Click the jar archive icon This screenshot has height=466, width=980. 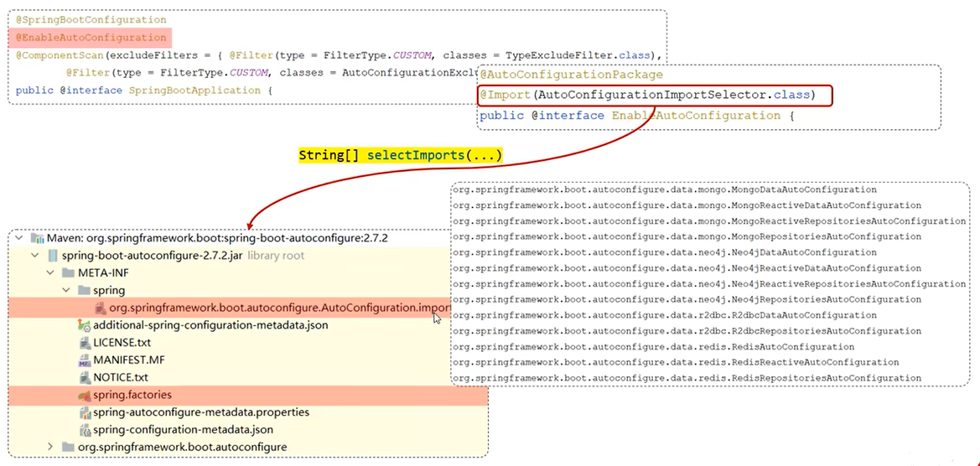point(53,256)
